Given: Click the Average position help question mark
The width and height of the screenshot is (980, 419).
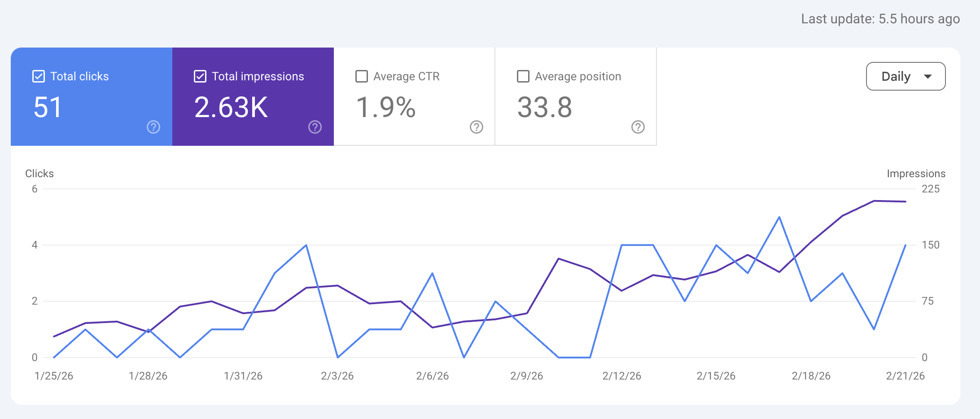Looking at the screenshot, I should [x=638, y=127].
